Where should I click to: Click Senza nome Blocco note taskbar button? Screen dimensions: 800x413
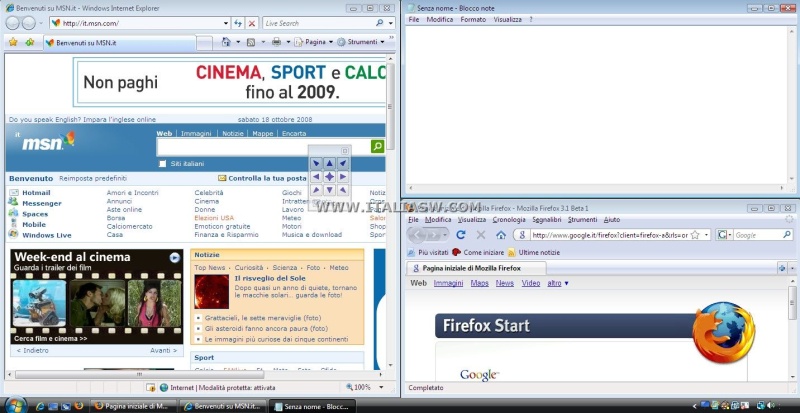pos(312,406)
